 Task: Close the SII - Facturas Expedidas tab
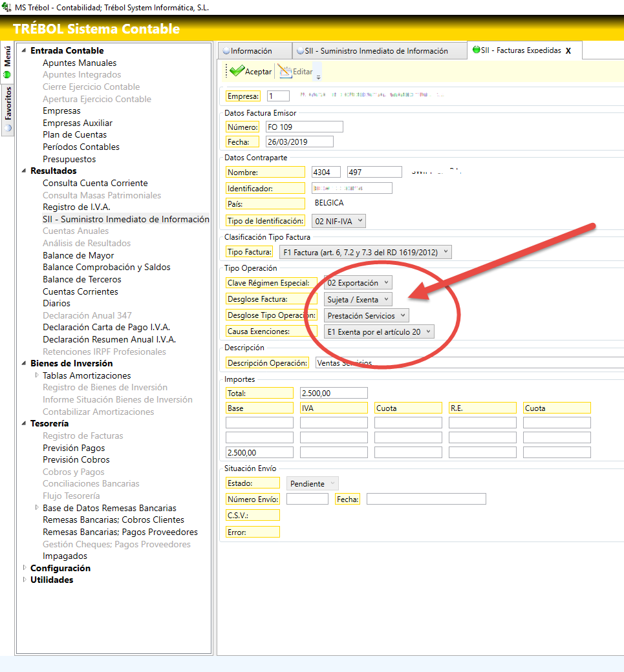click(568, 50)
